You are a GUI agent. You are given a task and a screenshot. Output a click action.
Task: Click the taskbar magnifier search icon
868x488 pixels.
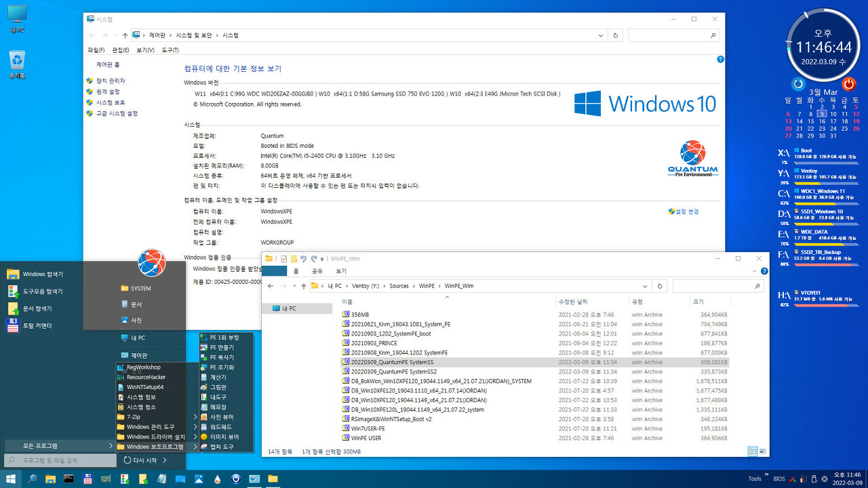coord(32,479)
